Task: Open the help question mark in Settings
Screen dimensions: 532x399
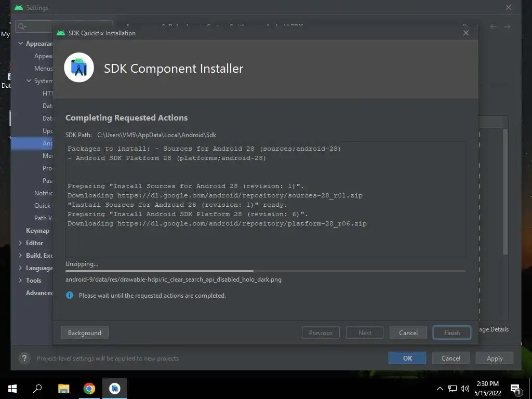Action: click(24, 358)
